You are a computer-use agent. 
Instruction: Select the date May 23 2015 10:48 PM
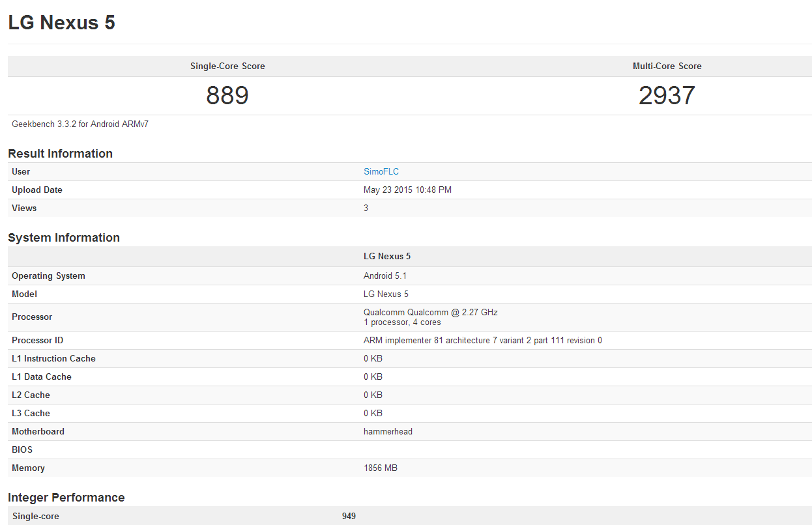tap(407, 190)
